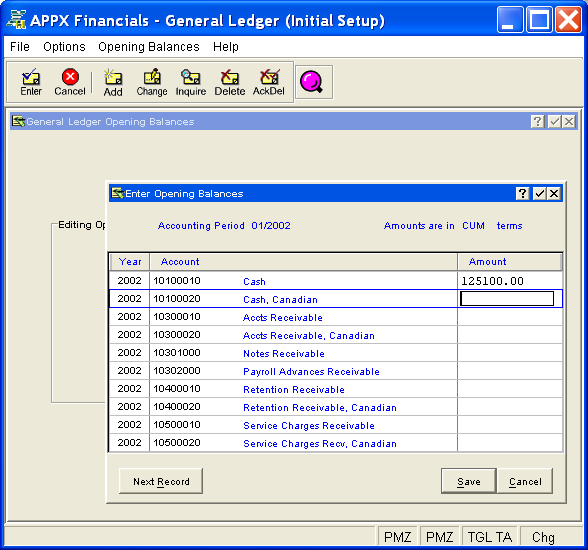Click the Delete record icon
Viewport: 588px width, 550px height.
click(x=230, y=82)
